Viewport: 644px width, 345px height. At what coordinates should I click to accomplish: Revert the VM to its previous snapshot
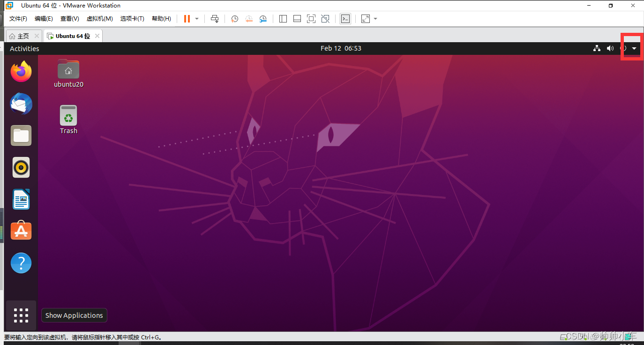(x=249, y=19)
